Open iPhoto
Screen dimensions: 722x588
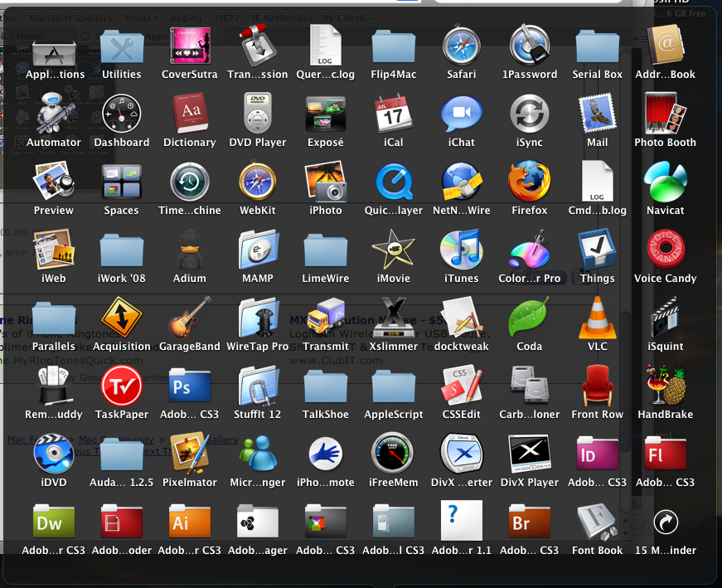(326, 182)
